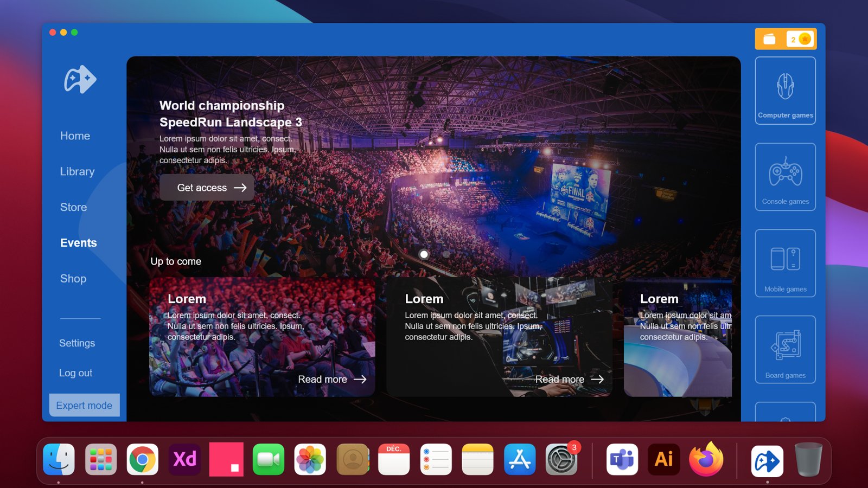Open Finder from the dock
This screenshot has height=488, width=868.
click(x=59, y=459)
